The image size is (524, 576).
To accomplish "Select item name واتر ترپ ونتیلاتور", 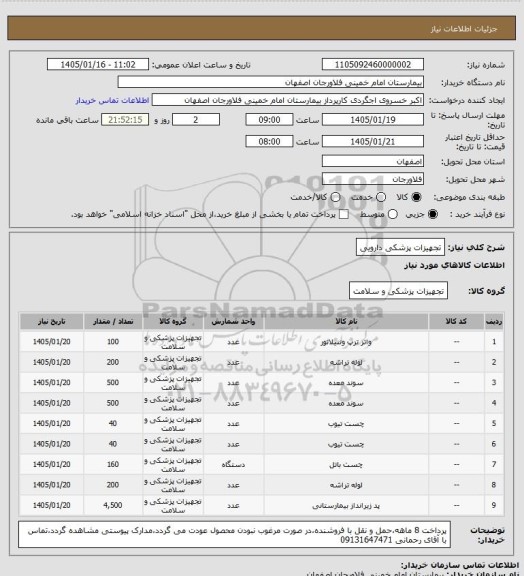I will 346,342.
